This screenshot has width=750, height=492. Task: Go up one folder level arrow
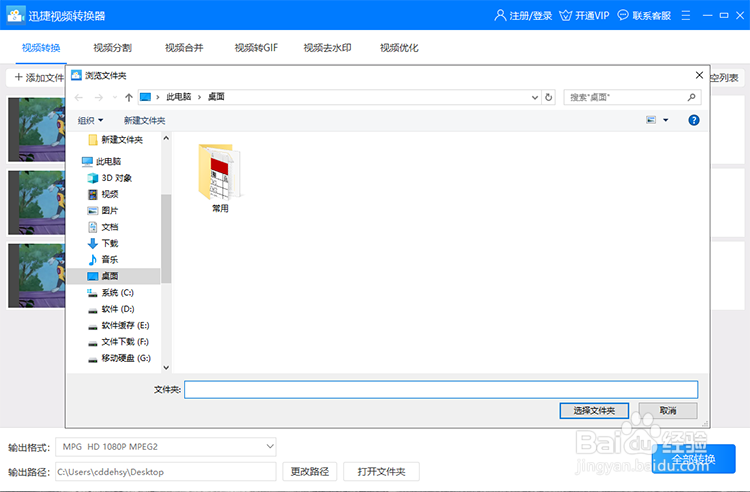tap(128, 98)
